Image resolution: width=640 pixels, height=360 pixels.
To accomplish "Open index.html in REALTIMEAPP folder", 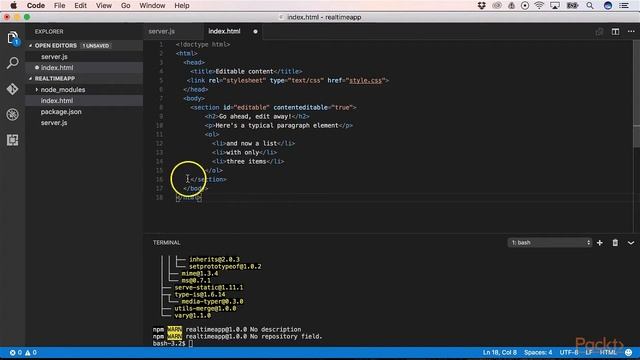I will 57,100.
